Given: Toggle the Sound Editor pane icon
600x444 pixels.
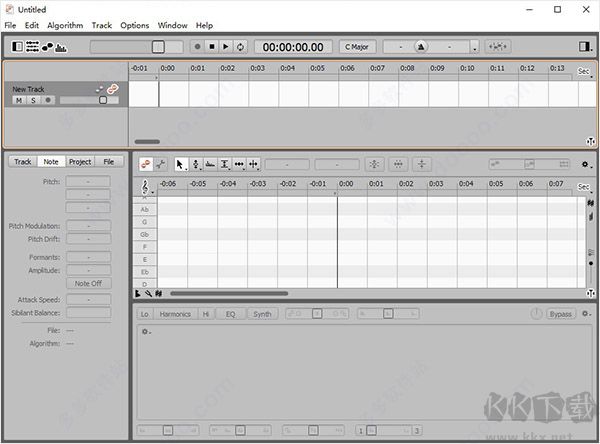Looking at the screenshot, I should 61,47.
